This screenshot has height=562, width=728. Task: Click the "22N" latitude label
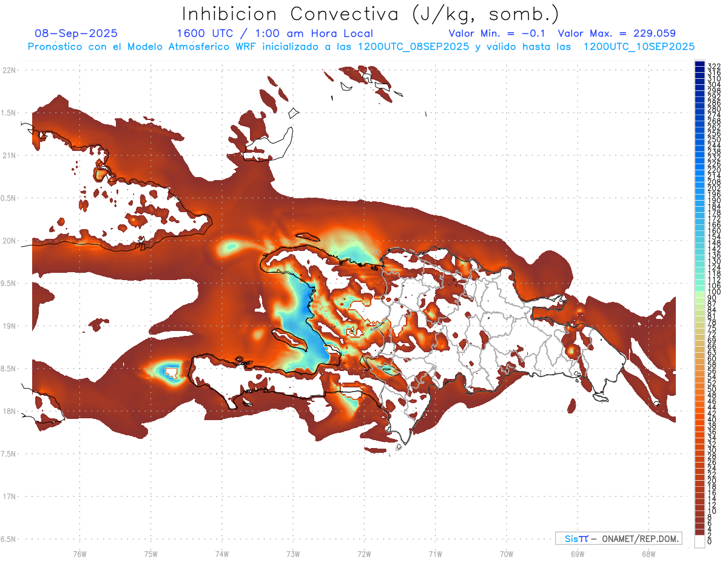8,70
